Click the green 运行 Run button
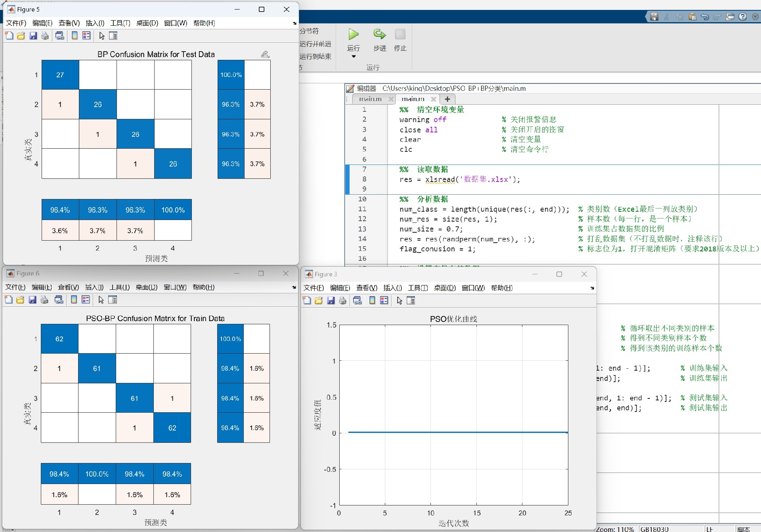The width and height of the screenshot is (761, 532). pos(354,35)
